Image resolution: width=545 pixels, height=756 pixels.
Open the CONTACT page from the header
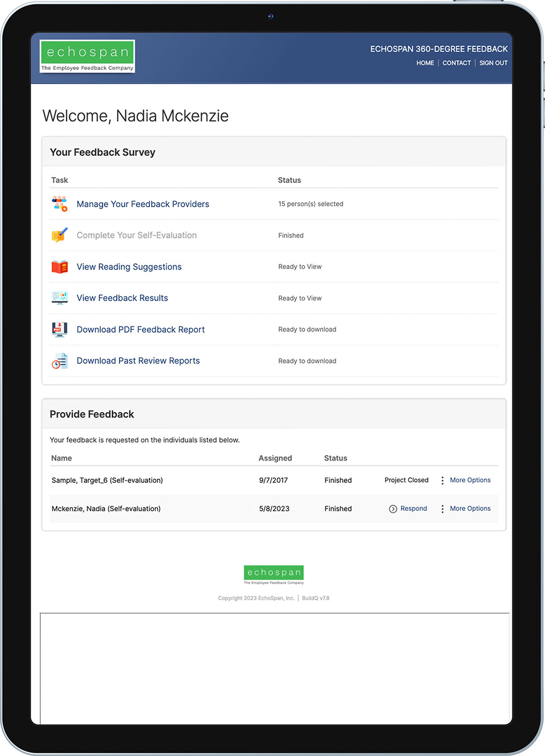pyautogui.click(x=457, y=63)
